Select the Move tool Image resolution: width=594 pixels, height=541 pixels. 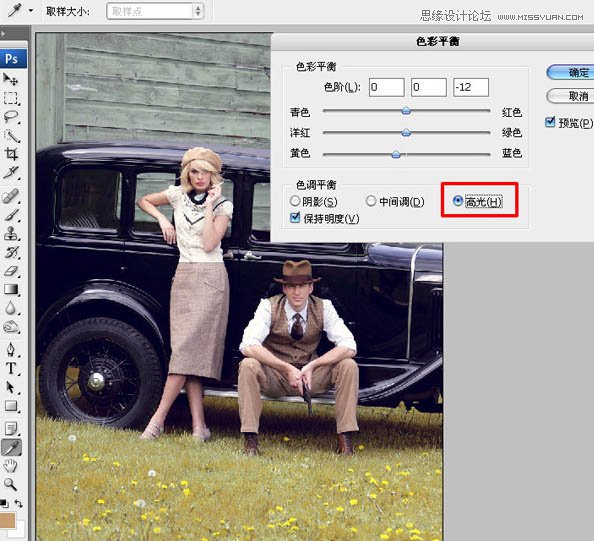coord(11,79)
